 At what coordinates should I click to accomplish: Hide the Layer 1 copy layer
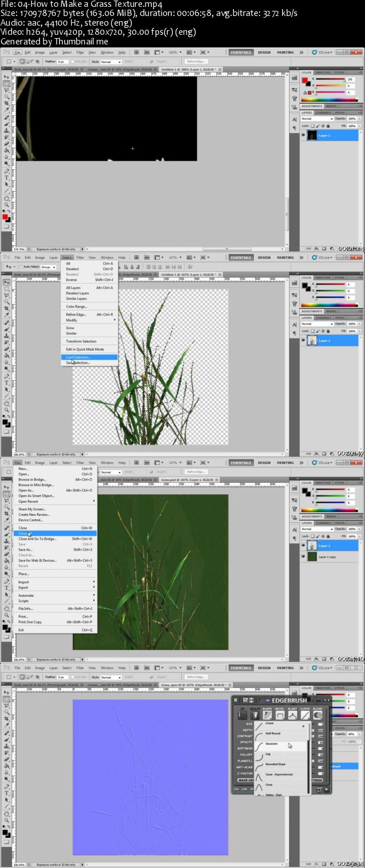(x=303, y=557)
